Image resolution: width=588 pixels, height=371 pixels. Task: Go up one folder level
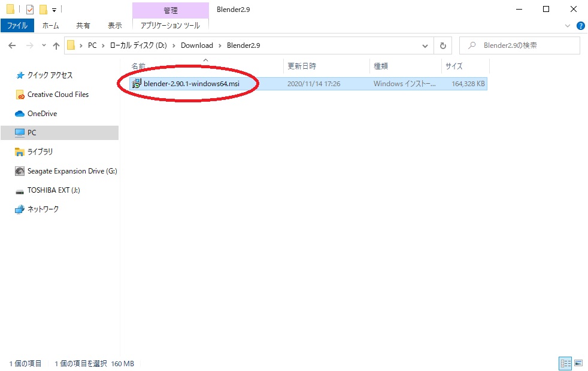click(x=56, y=45)
